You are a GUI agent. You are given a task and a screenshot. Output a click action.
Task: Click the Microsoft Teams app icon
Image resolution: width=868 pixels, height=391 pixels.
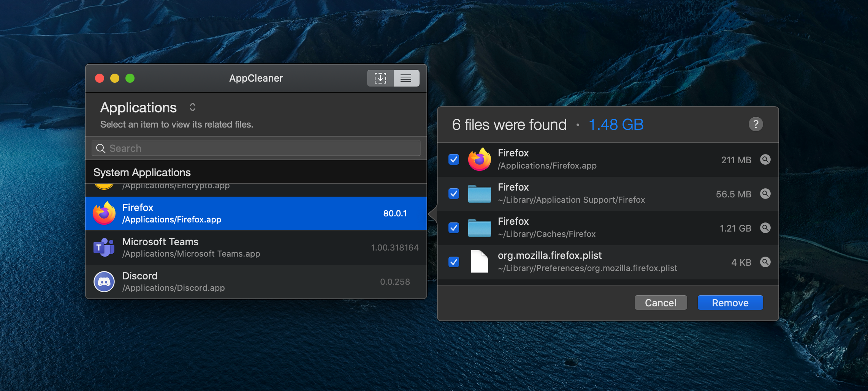point(104,247)
